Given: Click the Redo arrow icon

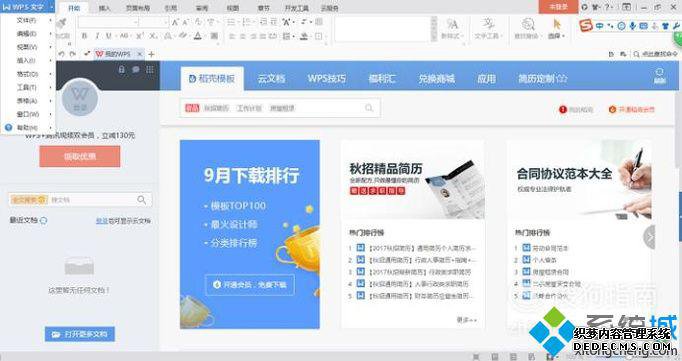Looking at the screenshot, I should (x=73, y=54).
